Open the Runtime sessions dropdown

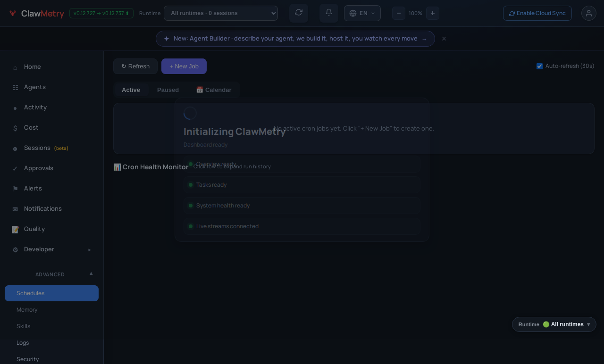221,13
